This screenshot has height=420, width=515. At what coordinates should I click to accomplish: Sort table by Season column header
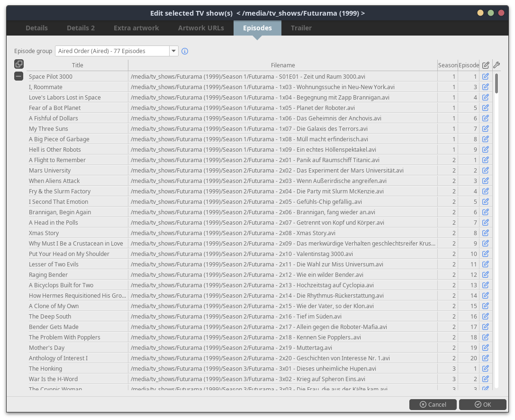coord(447,65)
